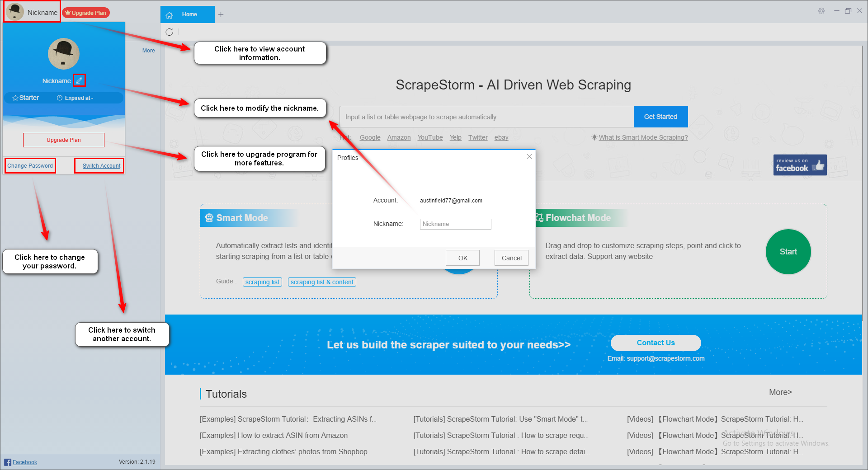Click the refresh icon below Home tab
The width and height of the screenshot is (868, 470).
point(170,32)
